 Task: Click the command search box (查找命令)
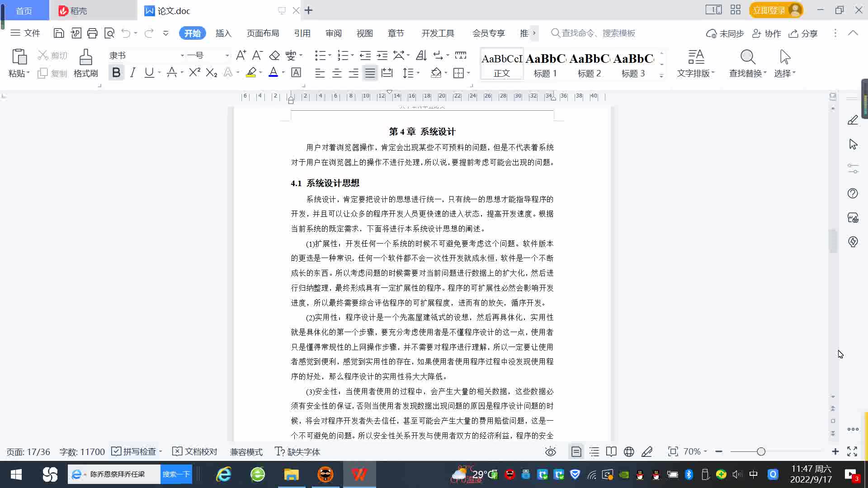[598, 33]
